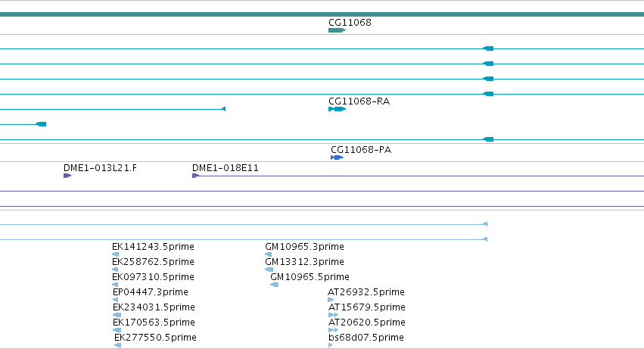Screen dimensions: 644x349
Task: Select the EK141243.5prime EST arrow
Action: [x=116, y=254]
